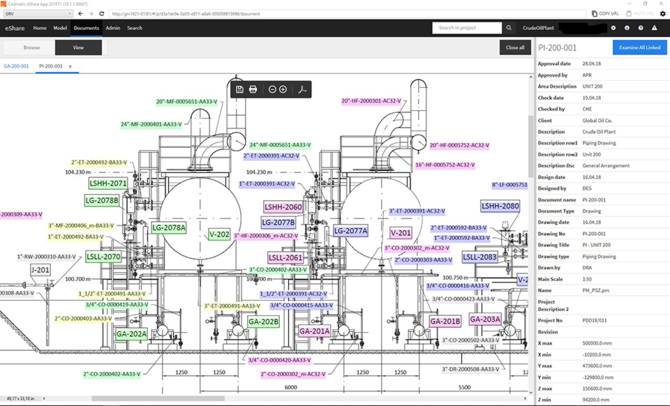
Task: Open the Home menu
Action: 40,28
